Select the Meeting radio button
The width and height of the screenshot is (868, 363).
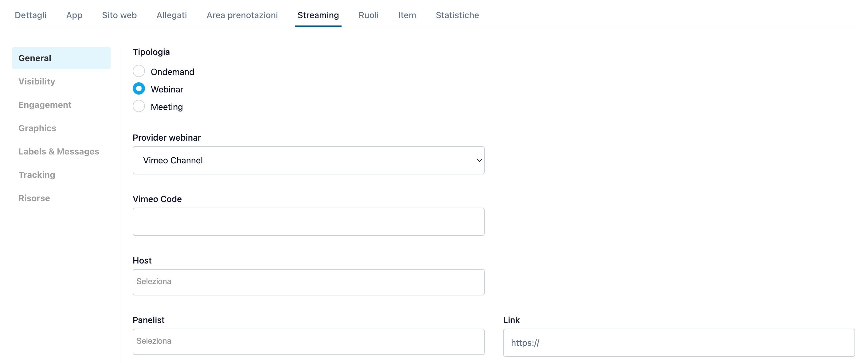[139, 106]
